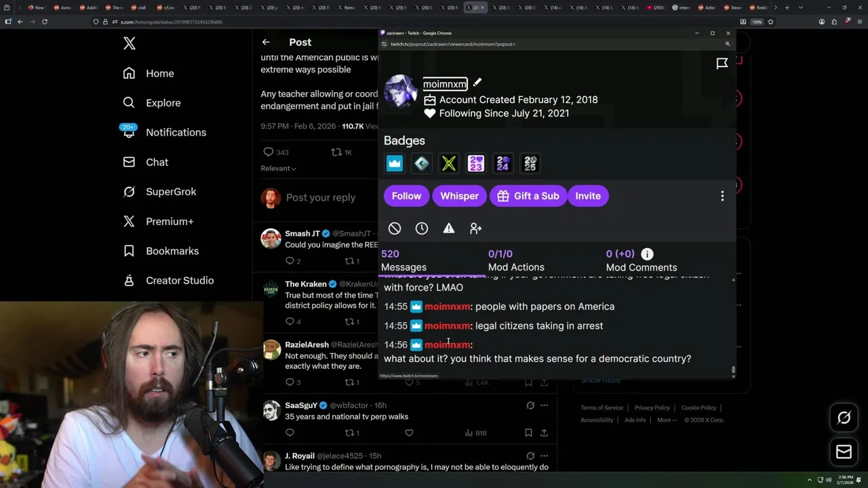Screen dimensions: 868x488
Task: Click the Invite button
Action: [x=588, y=196]
